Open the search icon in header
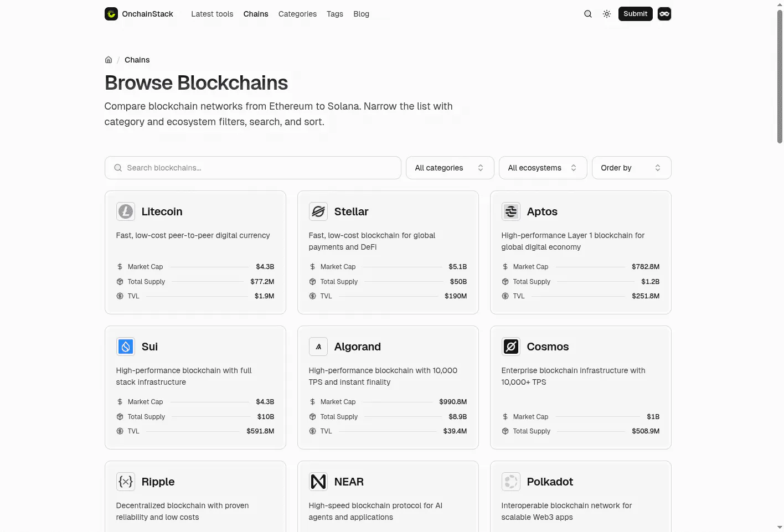784x532 pixels. 588,14
